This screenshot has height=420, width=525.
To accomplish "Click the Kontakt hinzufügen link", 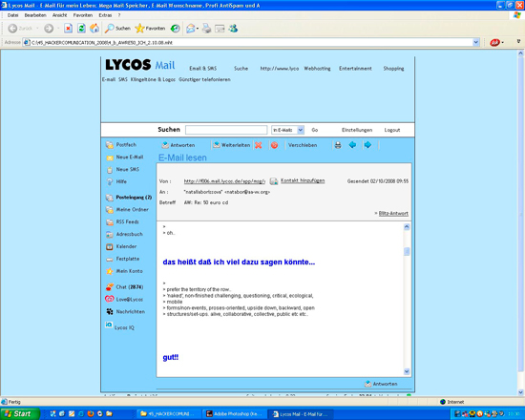I will point(303,180).
